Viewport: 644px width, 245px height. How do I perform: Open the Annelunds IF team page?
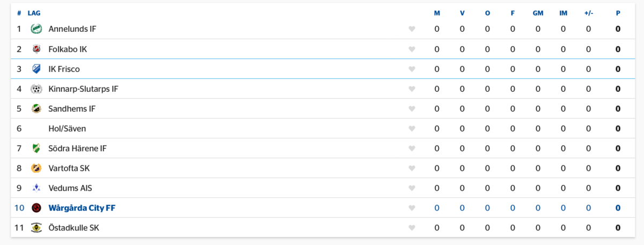[72, 29]
